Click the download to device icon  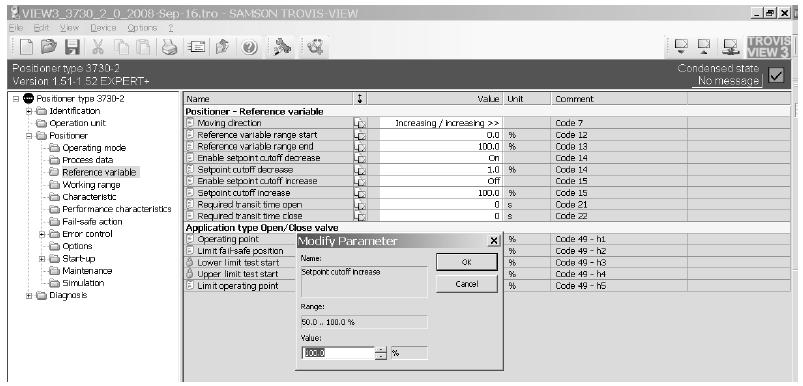tap(681, 47)
